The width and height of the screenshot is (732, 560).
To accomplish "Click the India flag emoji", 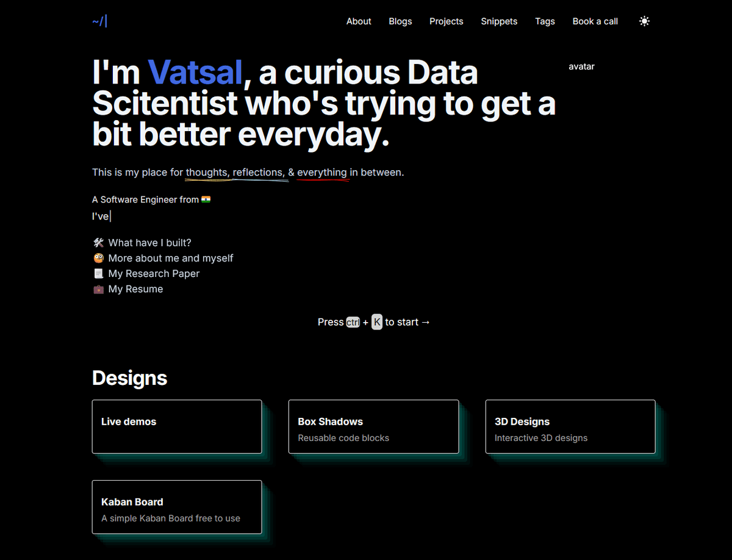I will click(206, 199).
